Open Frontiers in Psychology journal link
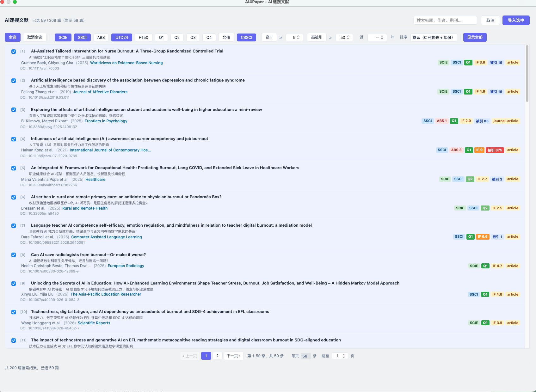Screen dimensions: 536x392 coord(106,121)
